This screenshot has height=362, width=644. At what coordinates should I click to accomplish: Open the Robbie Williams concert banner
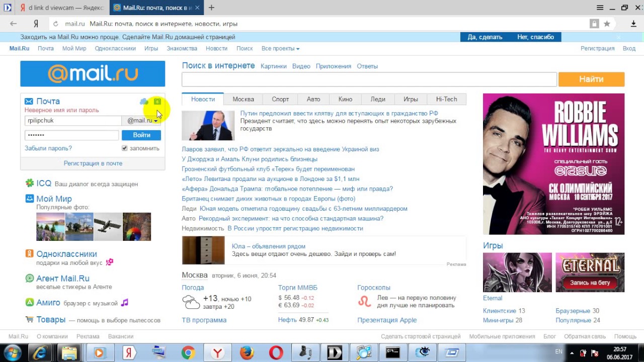pos(553,164)
